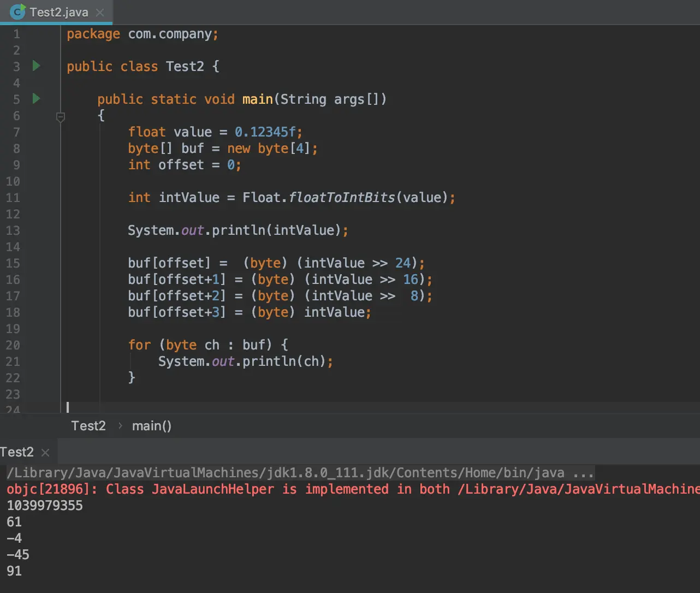700x593 pixels.
Task: Click the buf[offset+2] assignment line
Action: coord(280,296)
